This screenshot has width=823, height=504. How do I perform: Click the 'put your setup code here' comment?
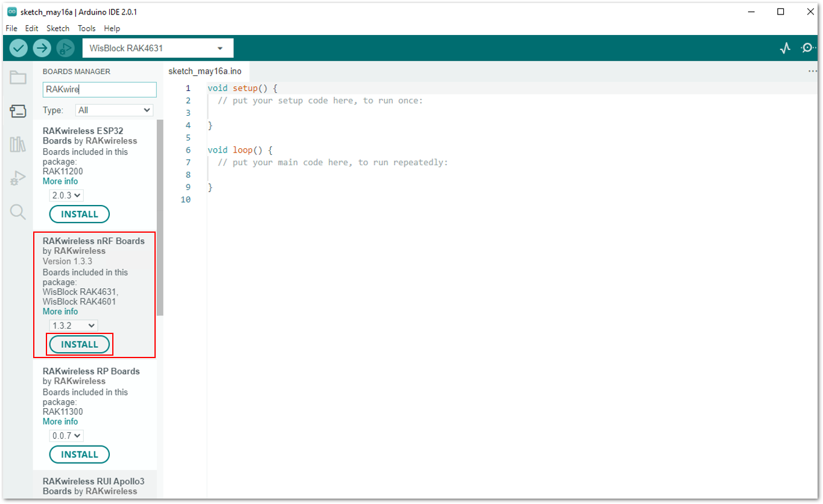[x=320, y=101]
